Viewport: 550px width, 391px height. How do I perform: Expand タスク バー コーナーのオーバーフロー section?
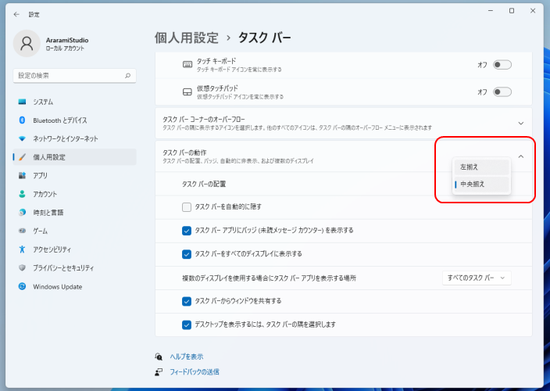click(x=521, y=123)
